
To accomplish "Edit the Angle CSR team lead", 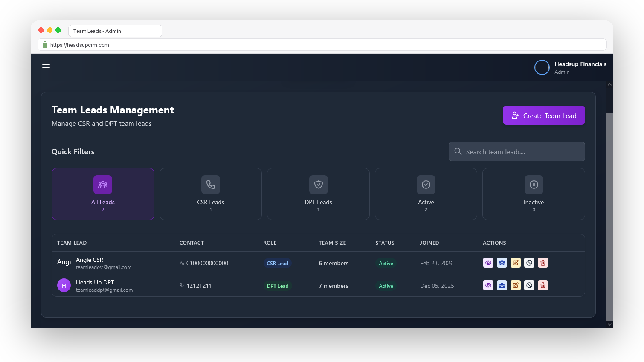I will (516, 263).
